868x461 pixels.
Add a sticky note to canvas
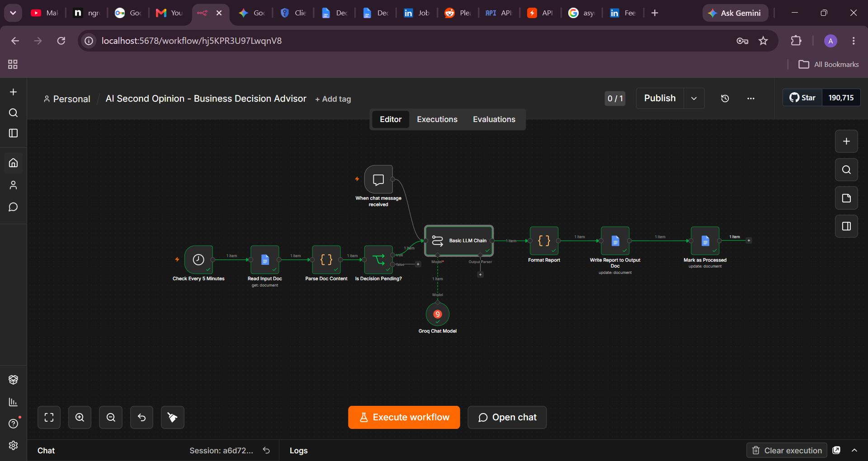point(846,198)
